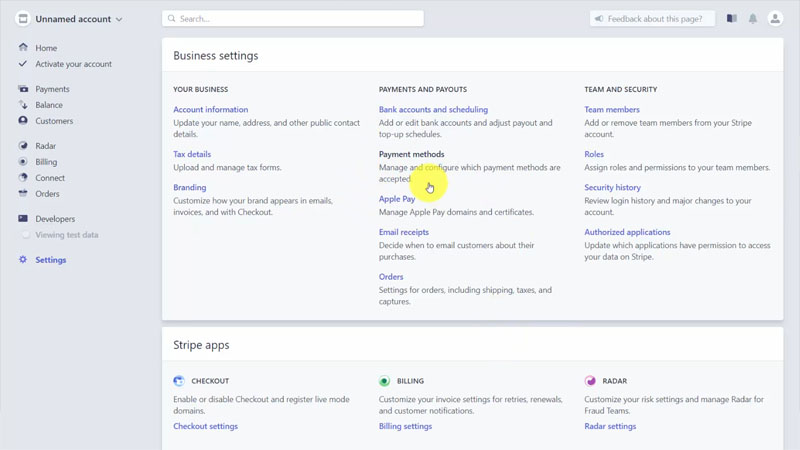The width and height of the screenshot is (800, 450).
Task: Open the Payment methods link
Action: click(x=411, y=155)
